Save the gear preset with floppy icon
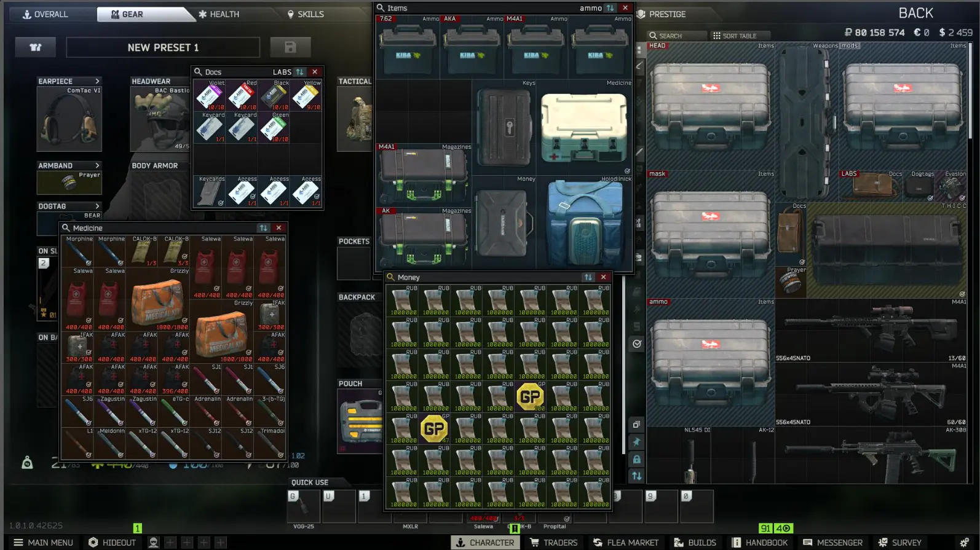Screen dimensions: 980x550 click(290, 47)
